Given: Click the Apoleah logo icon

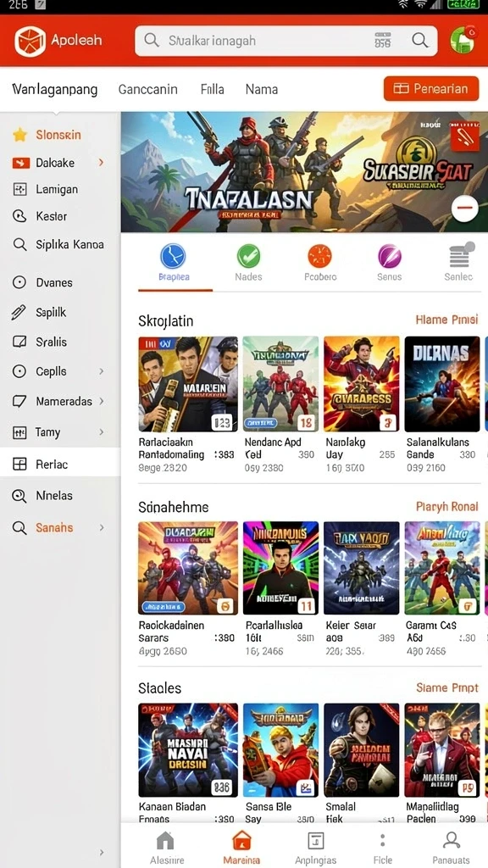Looking at the screenshot, I should coord(30,41).
